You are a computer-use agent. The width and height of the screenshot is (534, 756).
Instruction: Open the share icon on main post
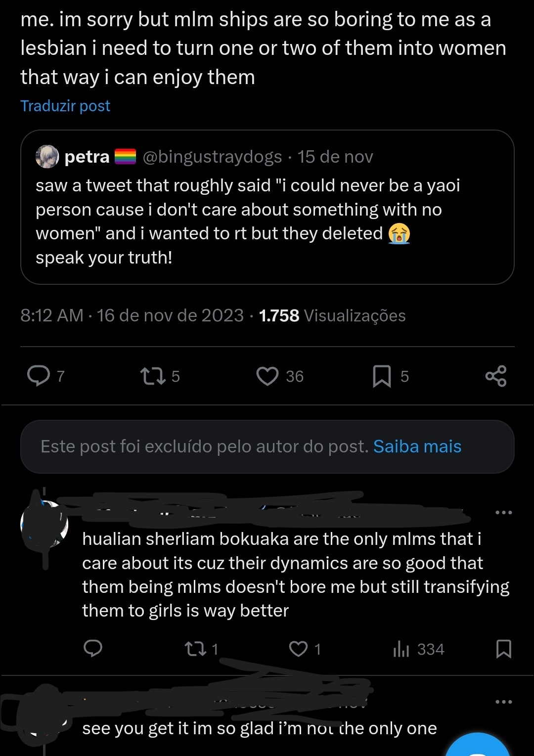(x=496, y=376)
